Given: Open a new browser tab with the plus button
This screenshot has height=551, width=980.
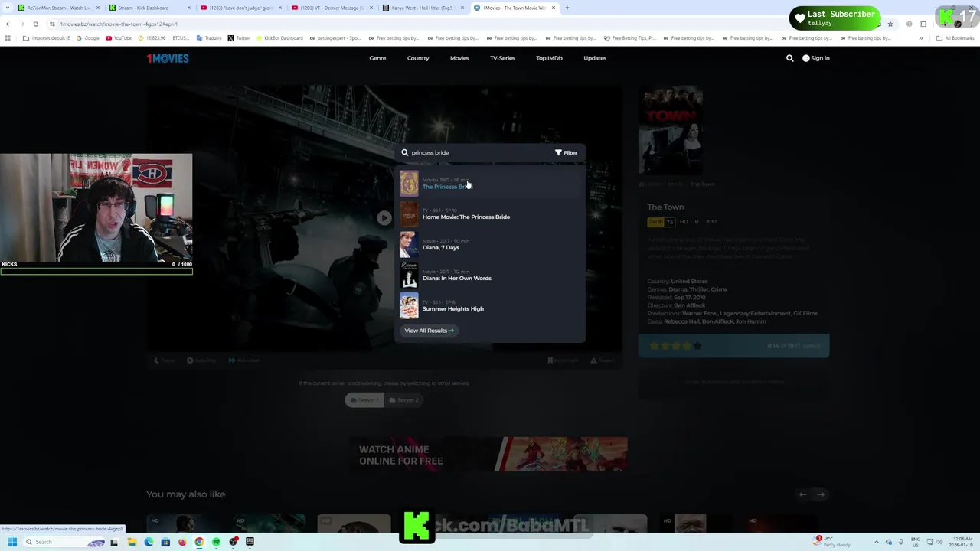Looking at the screenshot, I should click(567, 8).
